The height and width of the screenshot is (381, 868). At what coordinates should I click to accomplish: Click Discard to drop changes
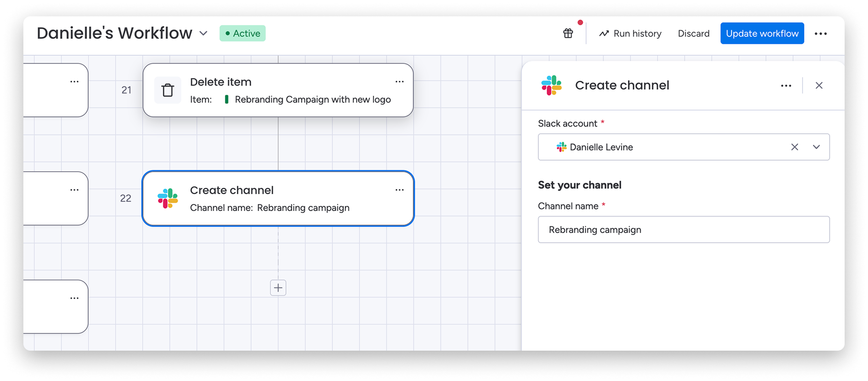pyautogui.click(x=694, y=34)
